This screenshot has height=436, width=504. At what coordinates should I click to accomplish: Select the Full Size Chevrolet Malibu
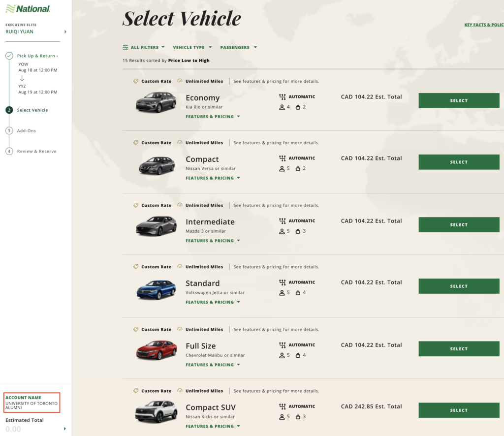point(459,348)
